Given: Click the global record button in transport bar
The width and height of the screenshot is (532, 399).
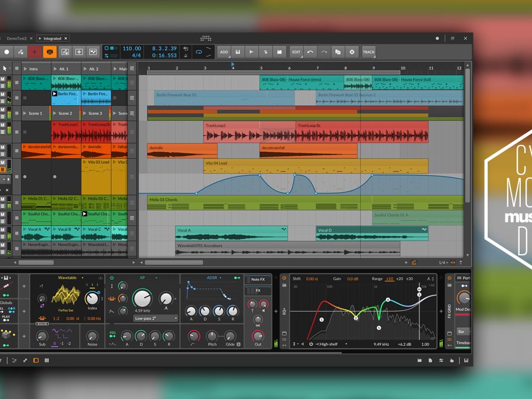Looking at the screenshot, I should (7, 52).
